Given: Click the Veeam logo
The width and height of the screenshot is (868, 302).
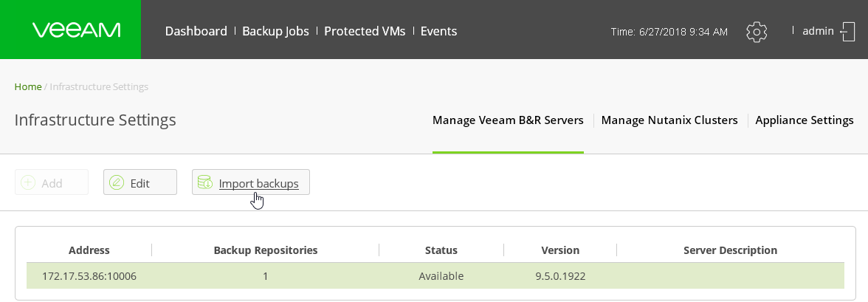Looking at the screenshot, I should pyautogui.click(x=76, y=30).
